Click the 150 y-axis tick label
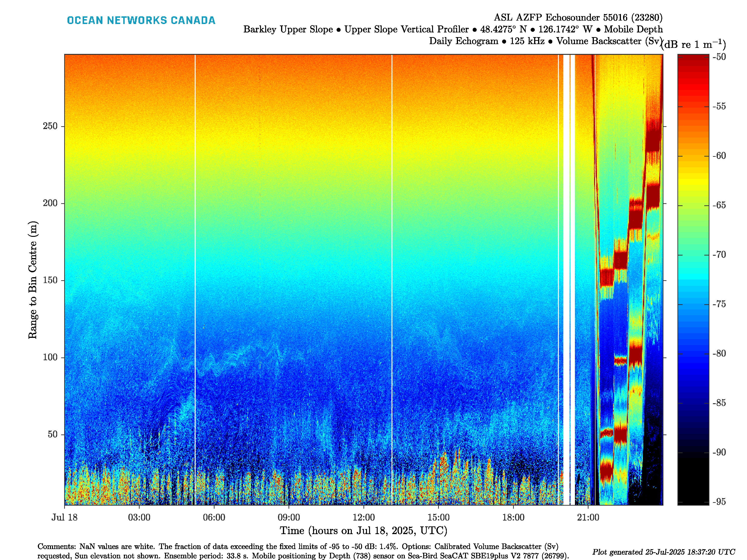Image resolution: width=747 pixels, height=560 pixels. coord(50,280)
